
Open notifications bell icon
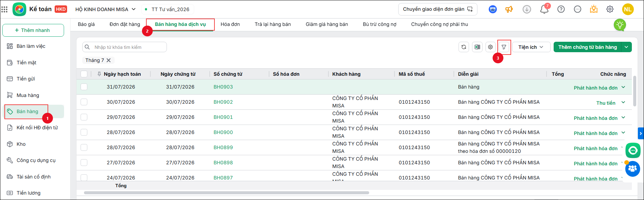coord(544,9)
